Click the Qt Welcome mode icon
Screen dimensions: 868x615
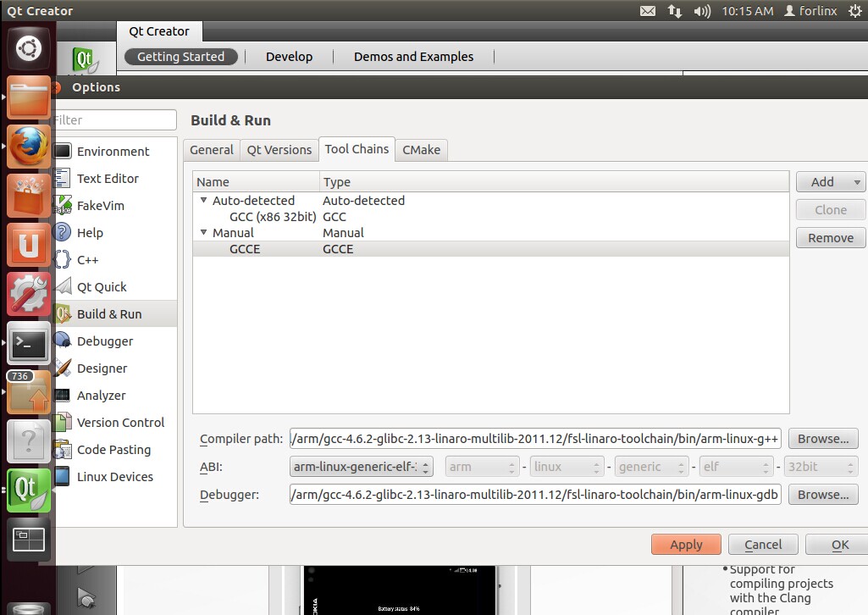84,60
